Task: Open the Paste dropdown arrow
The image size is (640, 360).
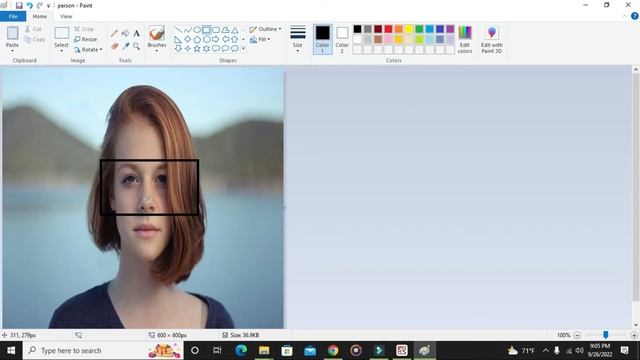Action: coord(12,51)
